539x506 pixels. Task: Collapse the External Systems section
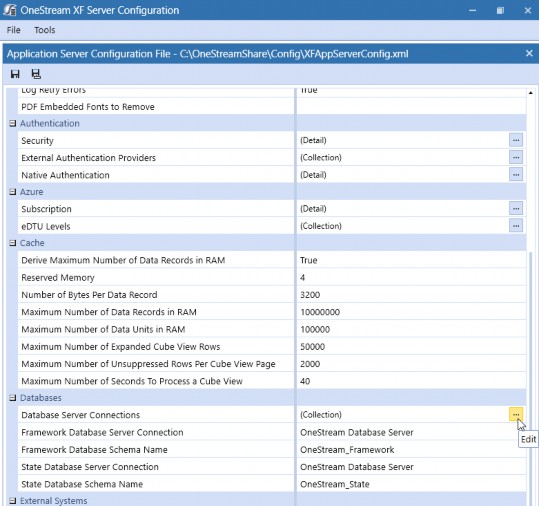[x=13, y=501]
